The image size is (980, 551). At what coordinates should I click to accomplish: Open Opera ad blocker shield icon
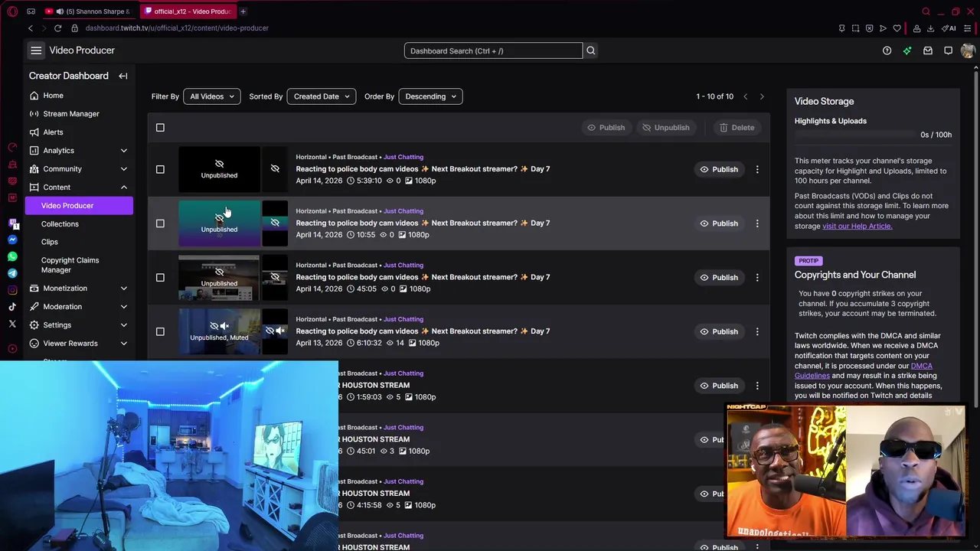(869, 28)
